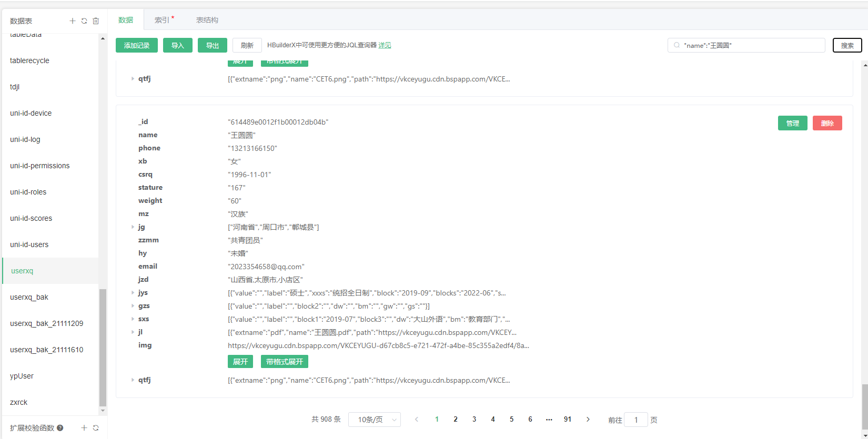Click the help icon beside 扩展校验函数
This screenshot has height=439, width=868.
(x=60, y=428)
